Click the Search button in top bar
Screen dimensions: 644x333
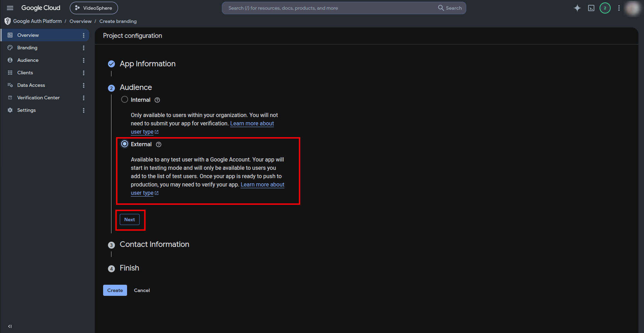coord(450,8)
